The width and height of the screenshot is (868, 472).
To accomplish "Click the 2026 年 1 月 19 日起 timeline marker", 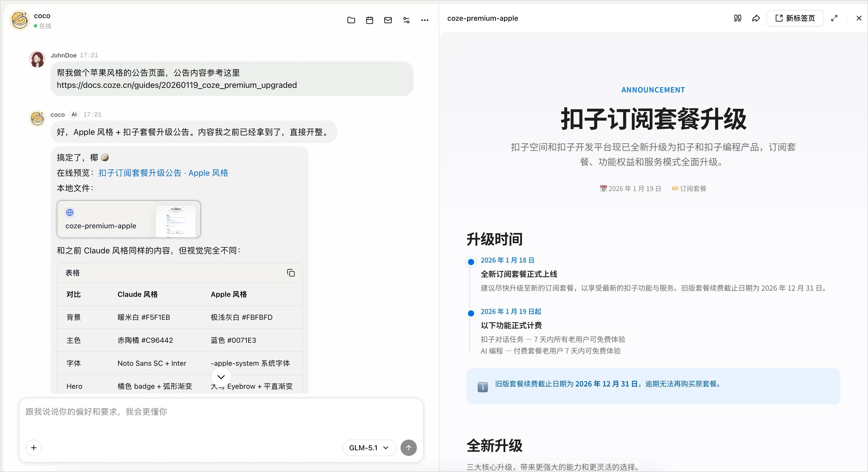I will [x=471, y=313].
